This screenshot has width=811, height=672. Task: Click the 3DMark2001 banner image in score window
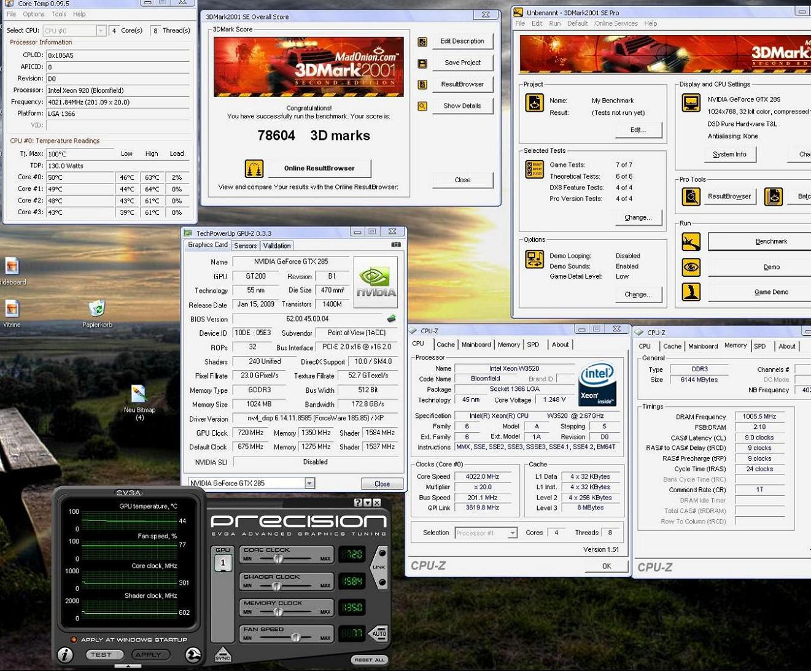[x=308, y=66]
